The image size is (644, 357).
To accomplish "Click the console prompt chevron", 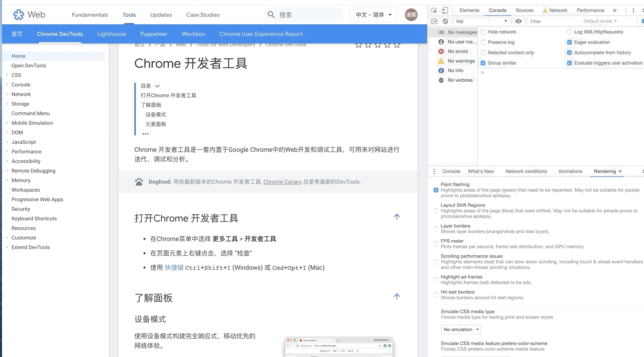I will click(x=483, y=73).
